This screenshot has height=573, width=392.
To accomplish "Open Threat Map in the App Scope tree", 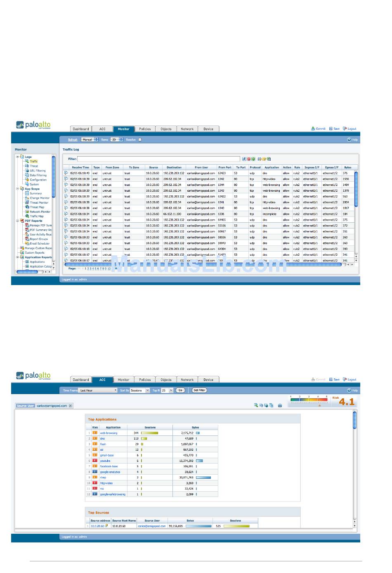I will click(36, 207).
